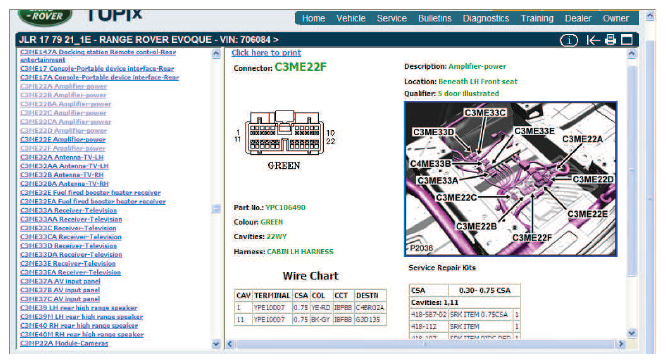Click service repair kit 418-587-02 cell
The height and width of the screenshot is (363, 666).
[429, 315]
